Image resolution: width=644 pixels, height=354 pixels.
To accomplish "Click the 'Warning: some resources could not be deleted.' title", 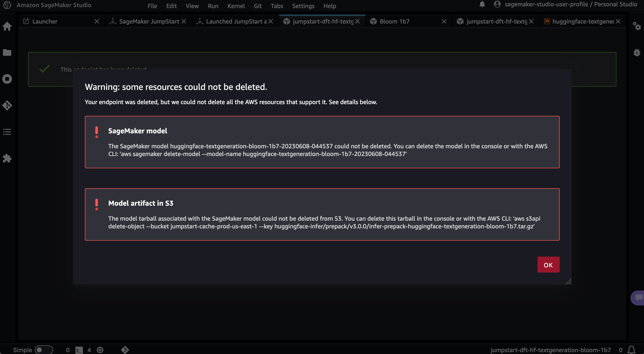I will (x=176, y=87).
